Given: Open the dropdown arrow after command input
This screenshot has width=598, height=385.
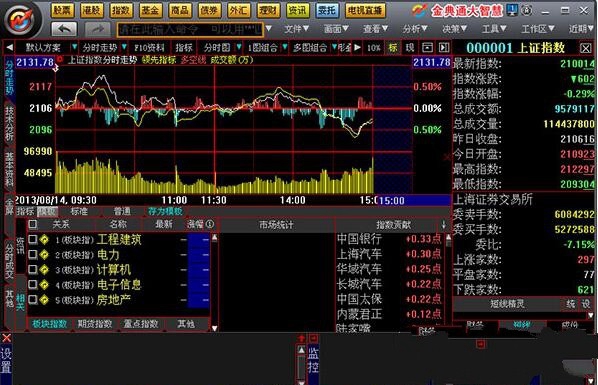Looking at the screenshot, I should point(268,29).
